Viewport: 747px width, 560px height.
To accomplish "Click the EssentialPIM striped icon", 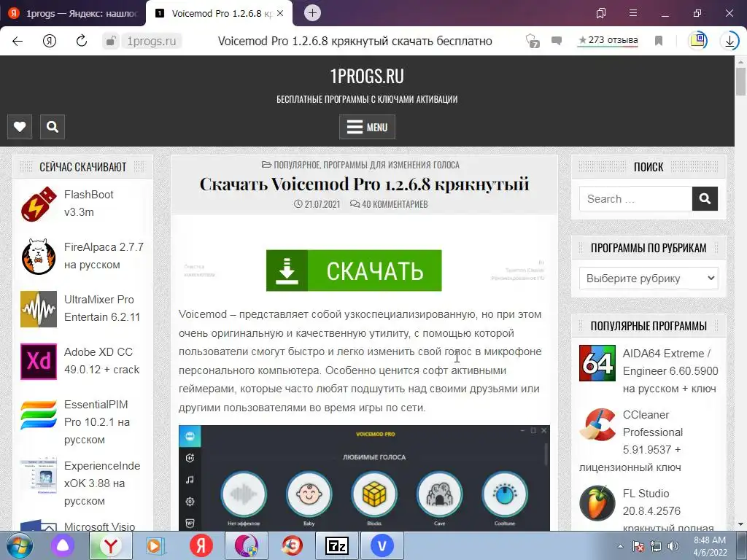I will (x=39, y=415).
